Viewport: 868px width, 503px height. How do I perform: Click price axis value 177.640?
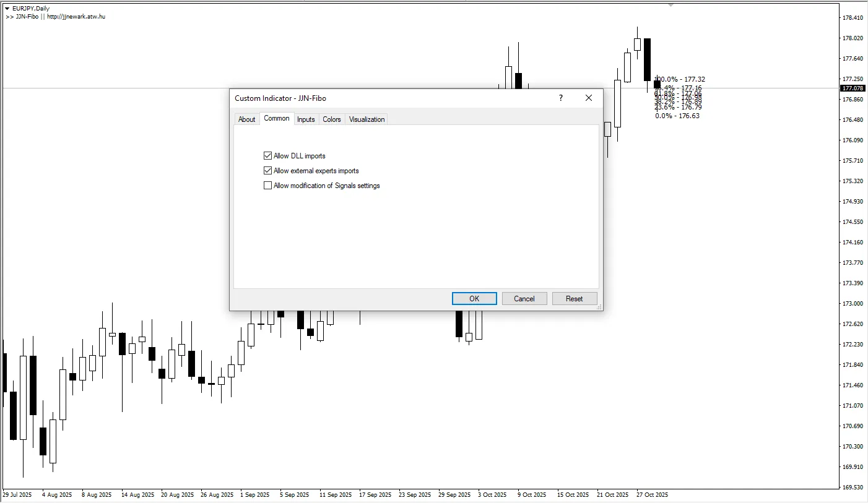click(x=853, y=59)
